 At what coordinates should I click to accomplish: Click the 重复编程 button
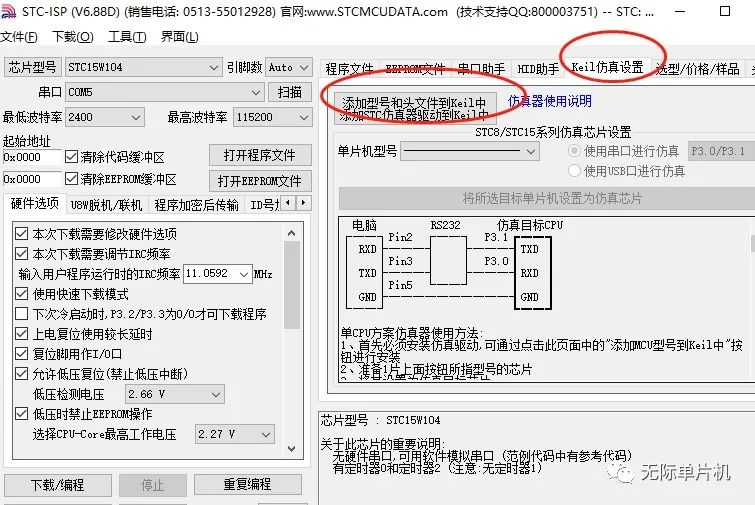(x=247, y=484)
